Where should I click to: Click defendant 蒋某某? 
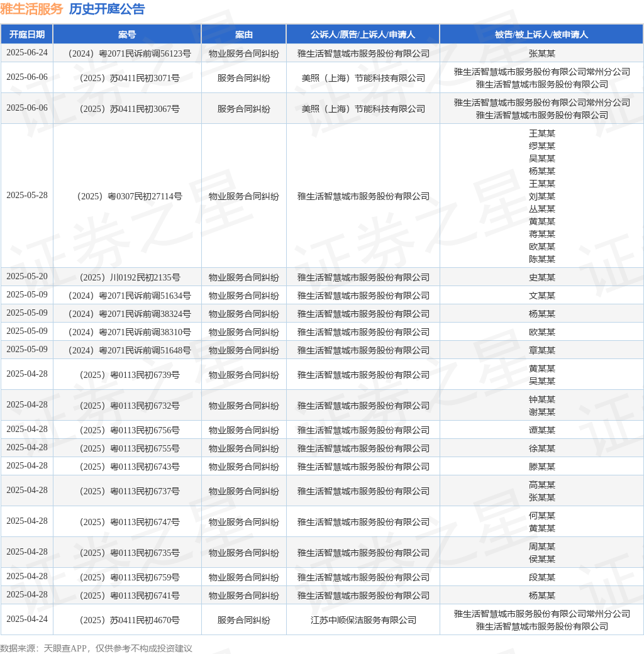tap(542, 234)
